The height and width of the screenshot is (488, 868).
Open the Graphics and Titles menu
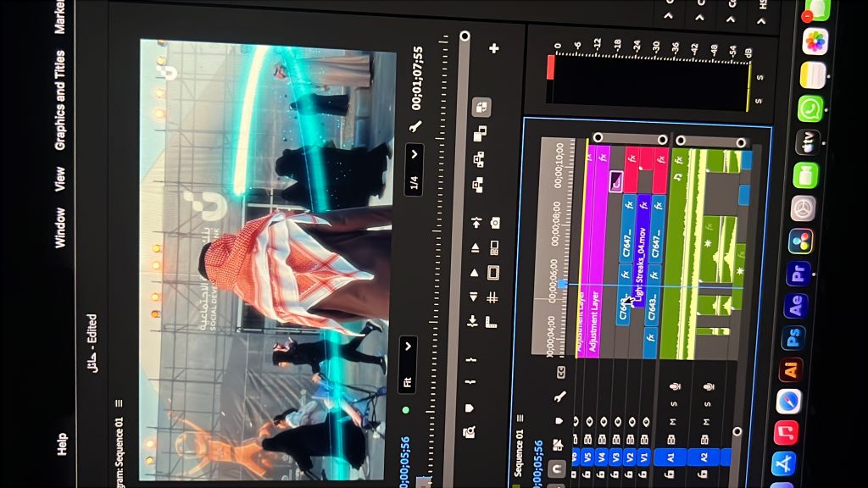(x=60, y=100)
